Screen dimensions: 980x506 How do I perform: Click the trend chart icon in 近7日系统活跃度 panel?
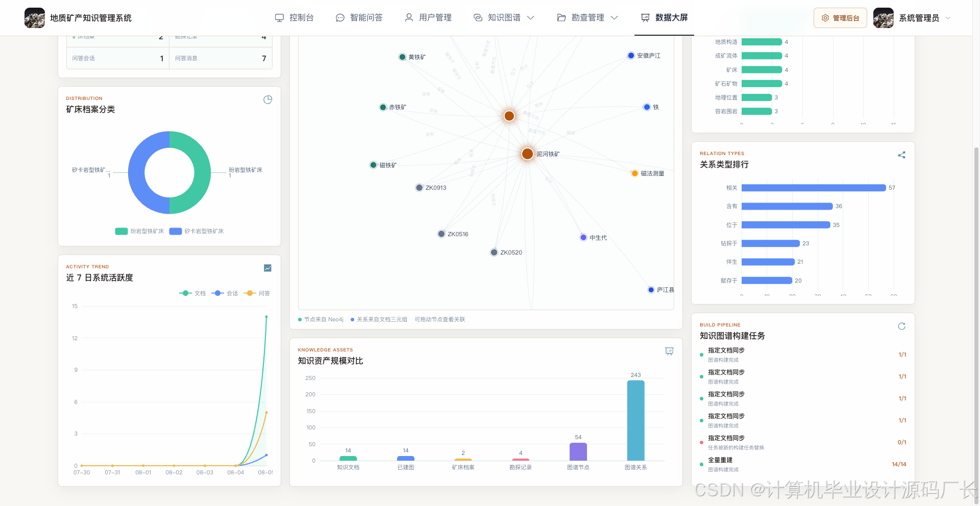(267, 268)
